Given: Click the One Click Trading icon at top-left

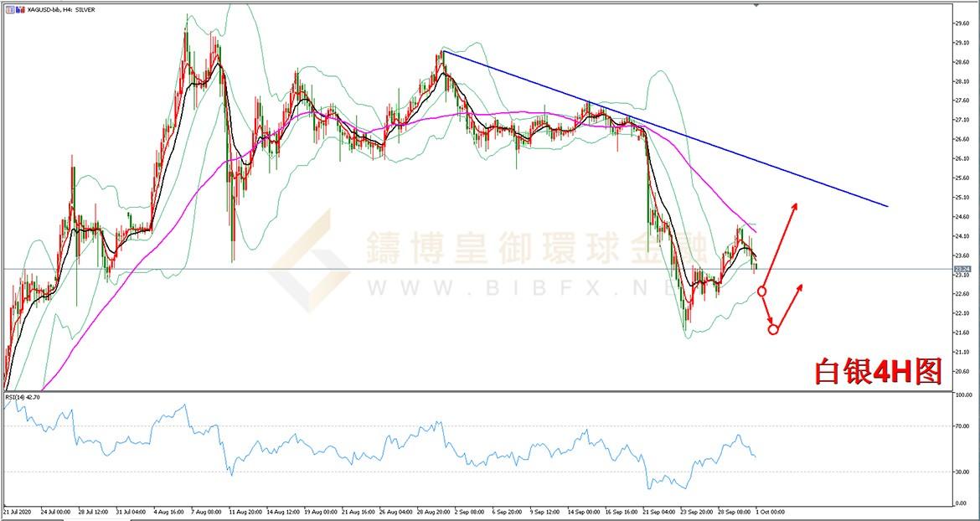Looking at the screenshot, I should pos(9,8).
